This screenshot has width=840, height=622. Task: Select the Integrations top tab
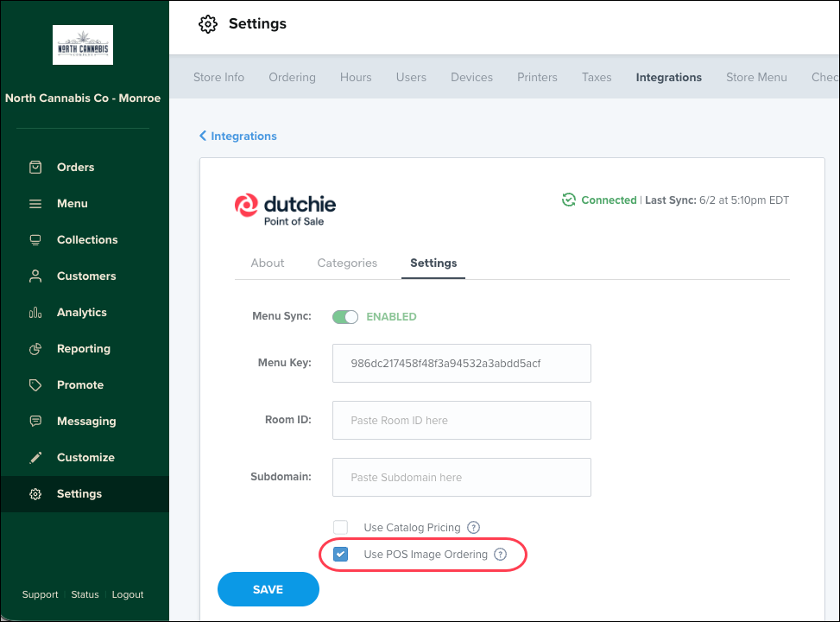668,77
